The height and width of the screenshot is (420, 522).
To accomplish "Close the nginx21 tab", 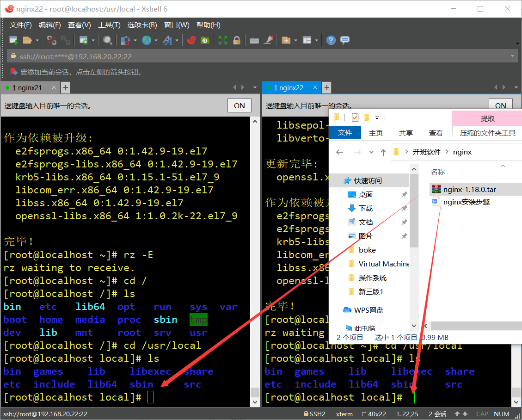I will (54, 87).
